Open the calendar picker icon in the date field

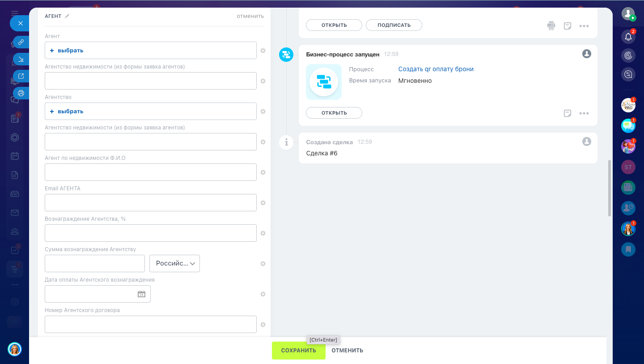141,294
